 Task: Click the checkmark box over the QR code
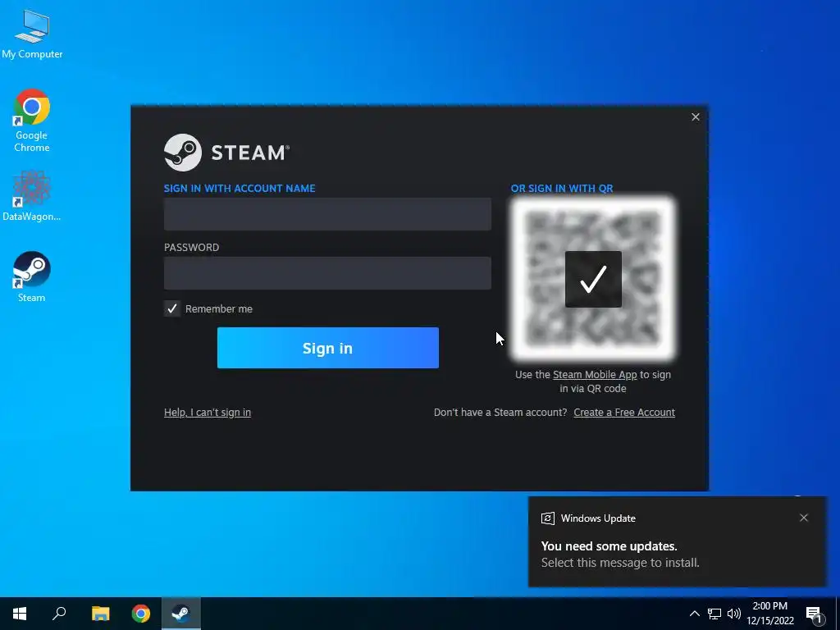click(593, 279)
